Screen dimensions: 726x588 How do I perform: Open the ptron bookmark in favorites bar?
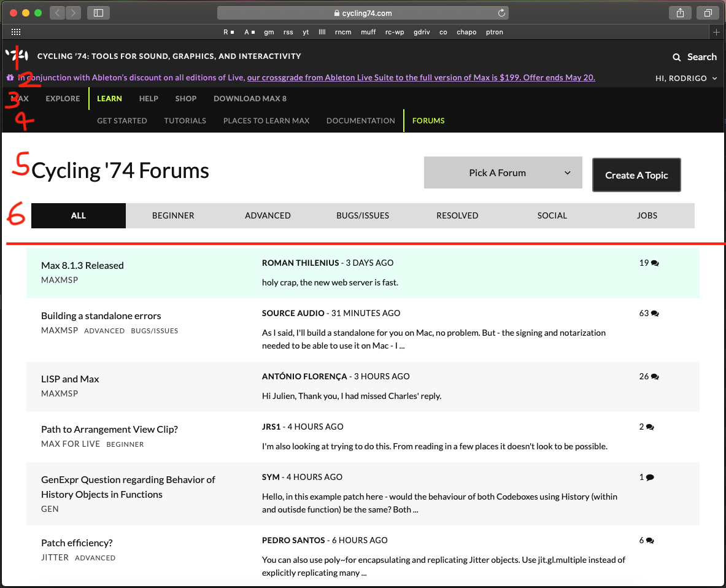(x=495, y=32)
